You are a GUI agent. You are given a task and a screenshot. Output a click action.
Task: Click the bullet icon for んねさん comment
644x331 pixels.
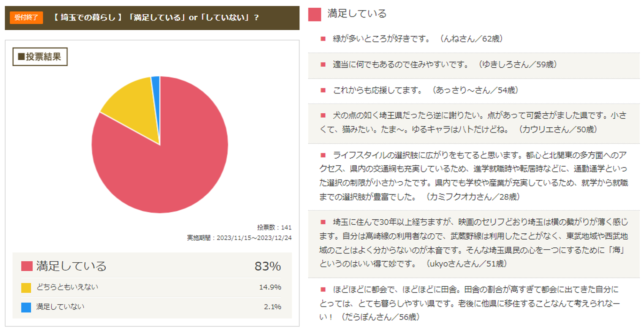323,39
